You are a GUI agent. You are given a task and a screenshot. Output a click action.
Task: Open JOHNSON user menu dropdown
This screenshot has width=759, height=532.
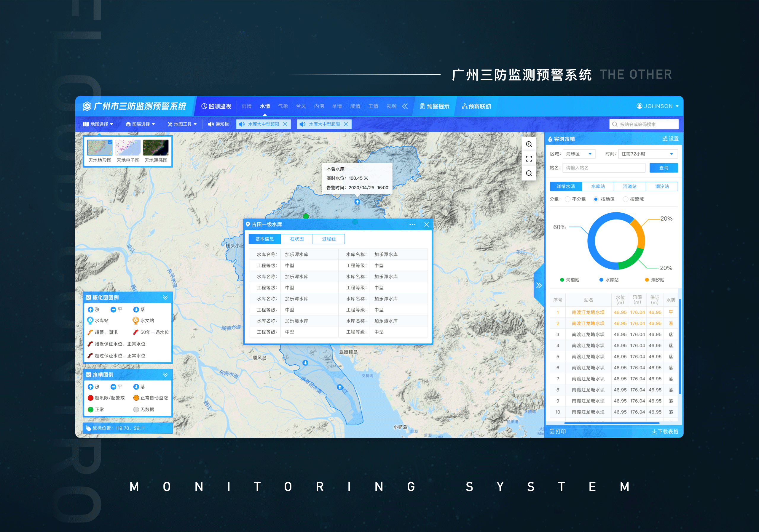[677, 106]
